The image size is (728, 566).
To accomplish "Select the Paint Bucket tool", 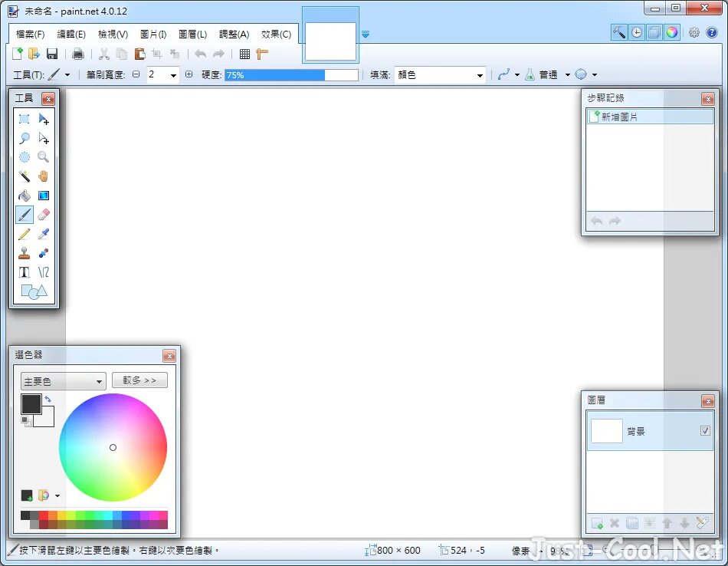I will click(25, 195).
